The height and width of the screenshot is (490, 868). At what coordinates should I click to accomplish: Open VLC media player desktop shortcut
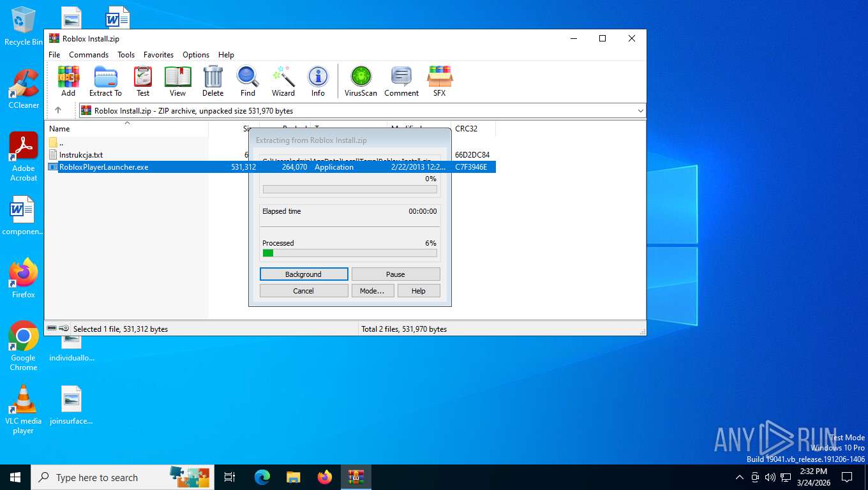click(x=24, y=409)
